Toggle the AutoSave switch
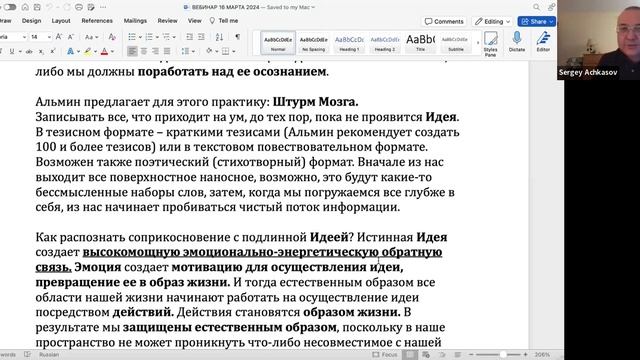The height and width of the screenshot is (360, 640). click(9, 7)
